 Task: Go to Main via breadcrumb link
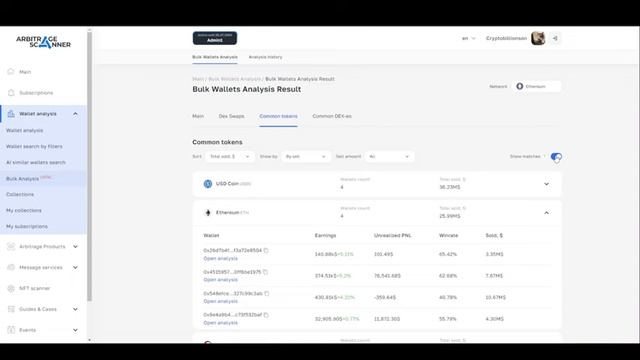(198, 79)
